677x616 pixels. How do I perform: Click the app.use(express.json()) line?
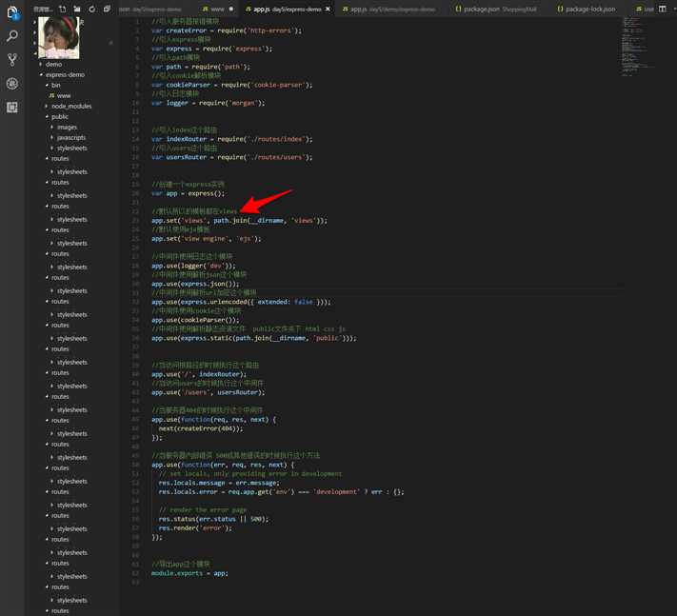pos(195,284)
